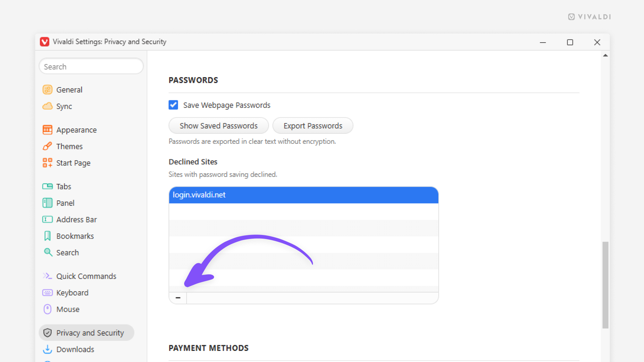644x362 pixels.
Task: Click the Keyboard icon
Action: 47,293
